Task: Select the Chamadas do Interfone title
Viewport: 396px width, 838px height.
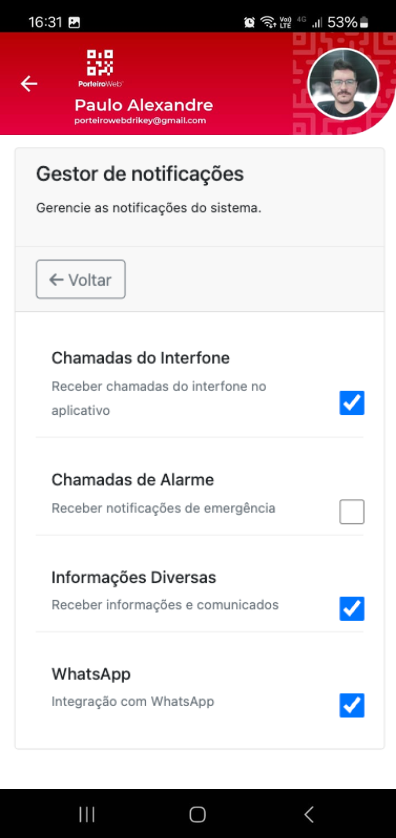Action: click(141, 358)
